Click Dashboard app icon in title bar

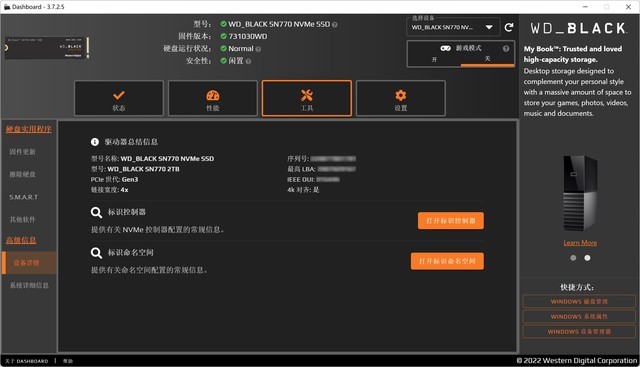click(7, 7)
